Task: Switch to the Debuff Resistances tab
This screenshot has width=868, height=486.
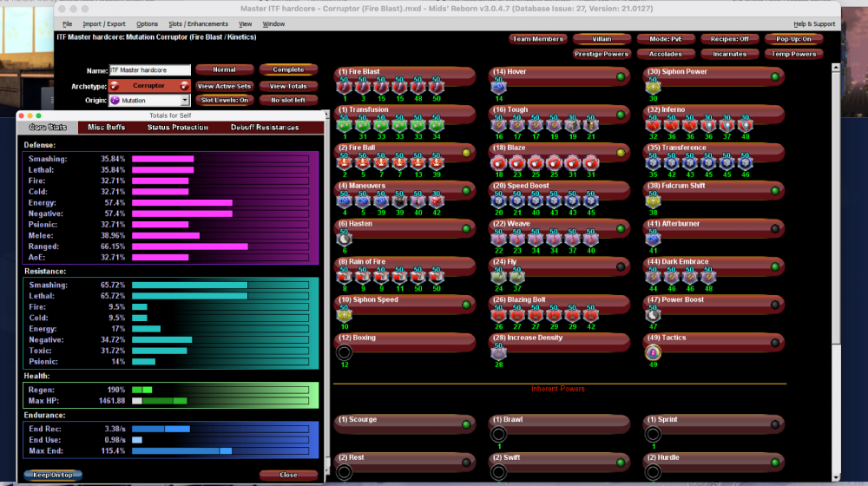Action: [265, 128]
